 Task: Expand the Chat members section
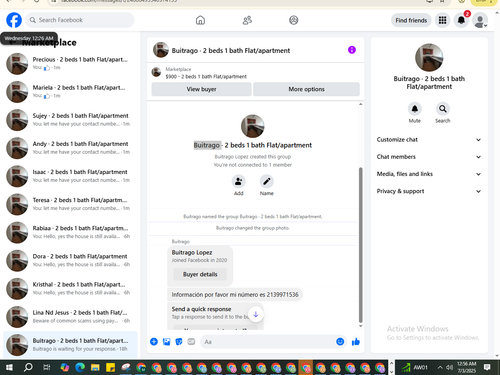point(429,157)
